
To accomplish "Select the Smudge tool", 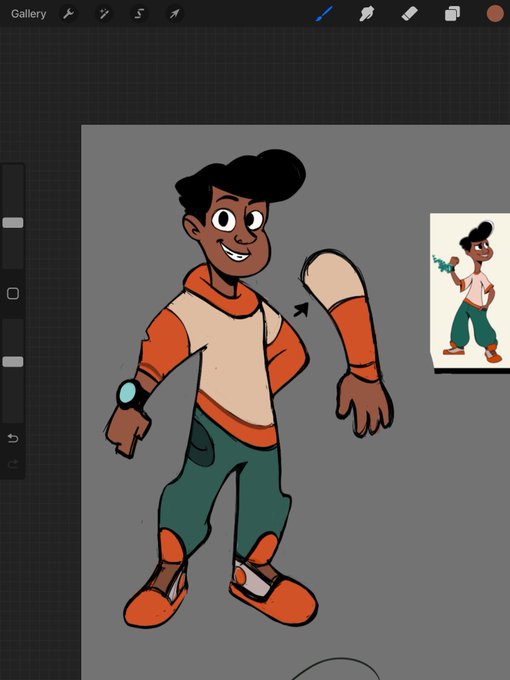I will pyautogui.click(x=366, y=14).
